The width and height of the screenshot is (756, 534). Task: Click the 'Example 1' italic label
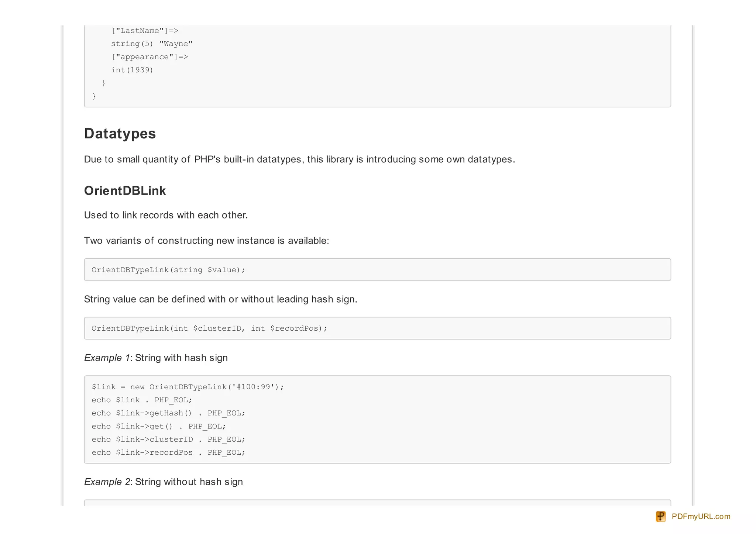(x=107, y=358)
